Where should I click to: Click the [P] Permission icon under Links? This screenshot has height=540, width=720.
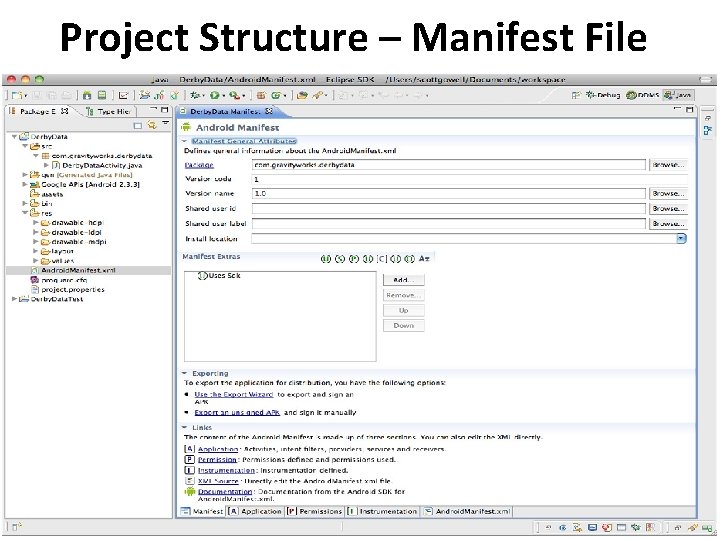189,459
